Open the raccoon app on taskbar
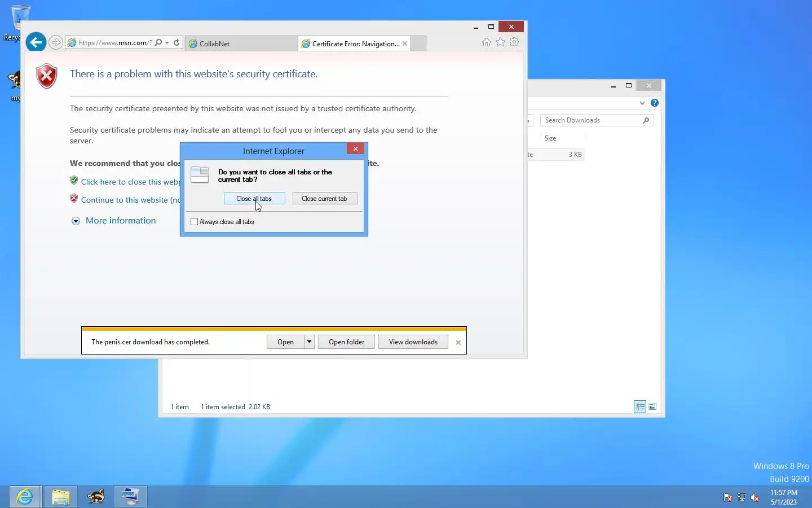Viewport: 812px width, 508px height. point(96,497)
